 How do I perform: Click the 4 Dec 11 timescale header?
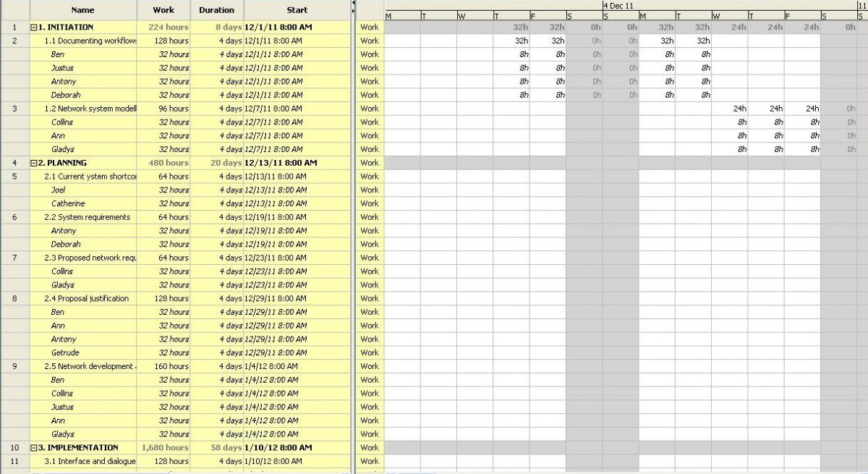pyautogui.click(x=618, y=5)
